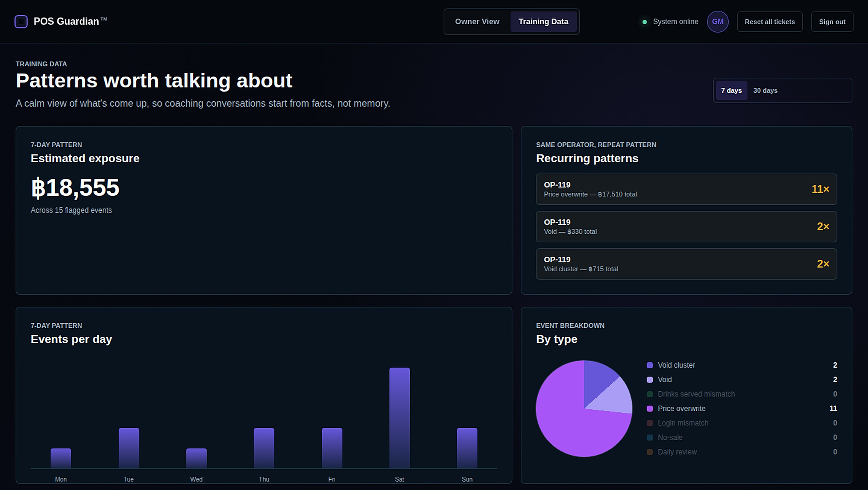Open the GM user avatar
The width and height of the screenshot is (868, 490).
click(717, 22)
